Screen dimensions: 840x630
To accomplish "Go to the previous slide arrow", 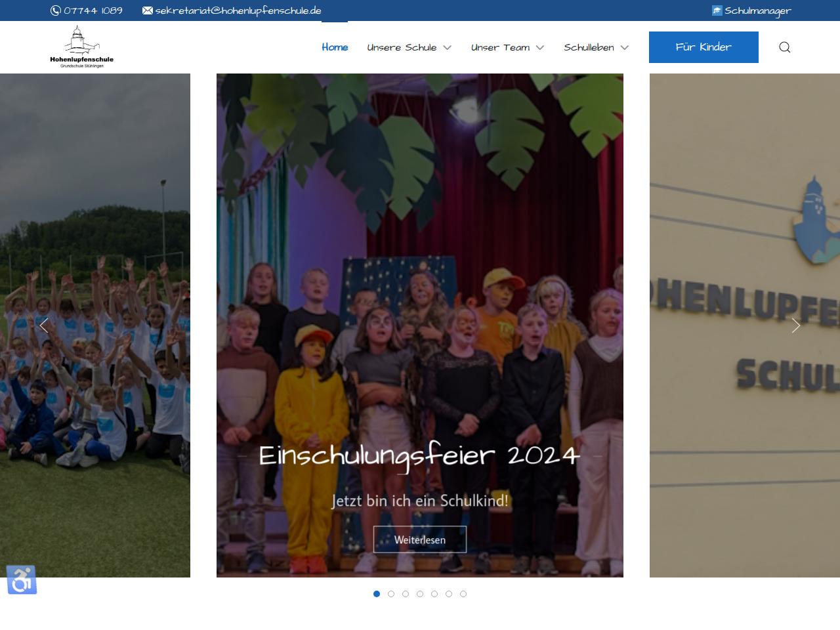I will [44, 325].
